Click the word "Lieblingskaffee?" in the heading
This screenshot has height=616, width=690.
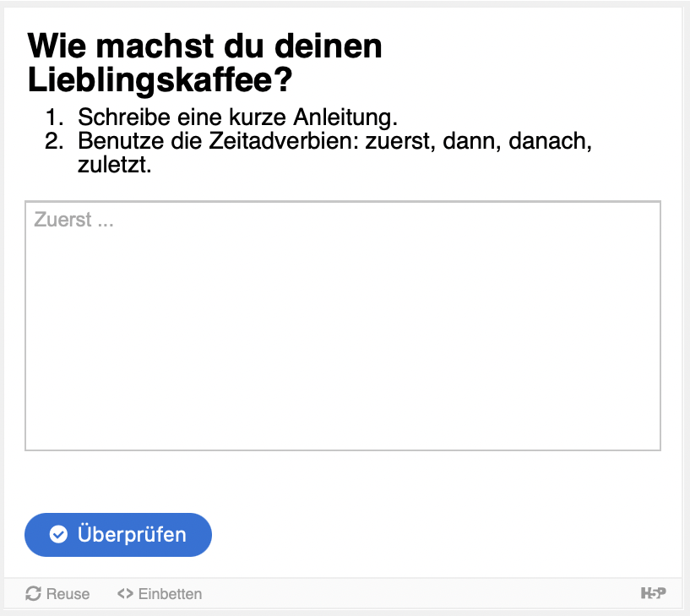tap(160, 80)
